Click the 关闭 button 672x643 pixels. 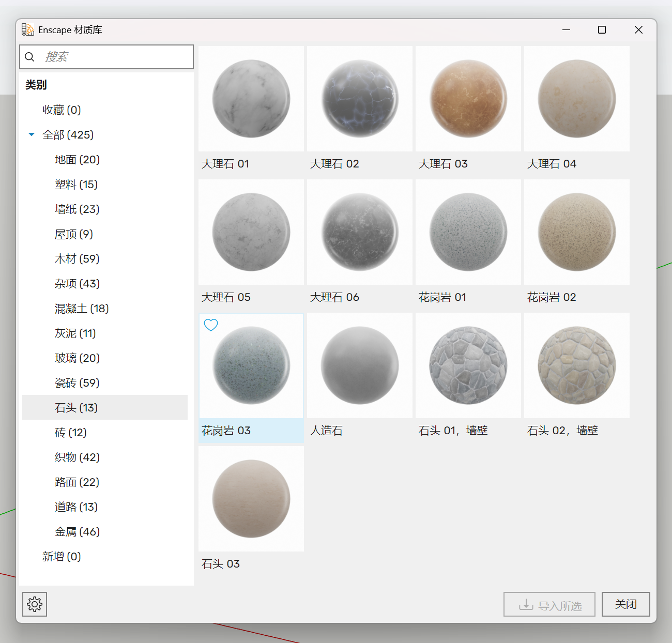click(x=625, y=604)
